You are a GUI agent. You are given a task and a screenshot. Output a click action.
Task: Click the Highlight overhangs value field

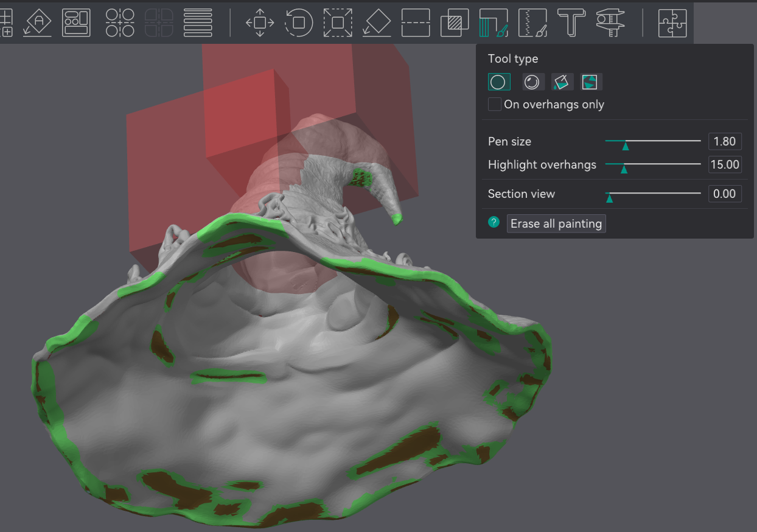point(725,164)
